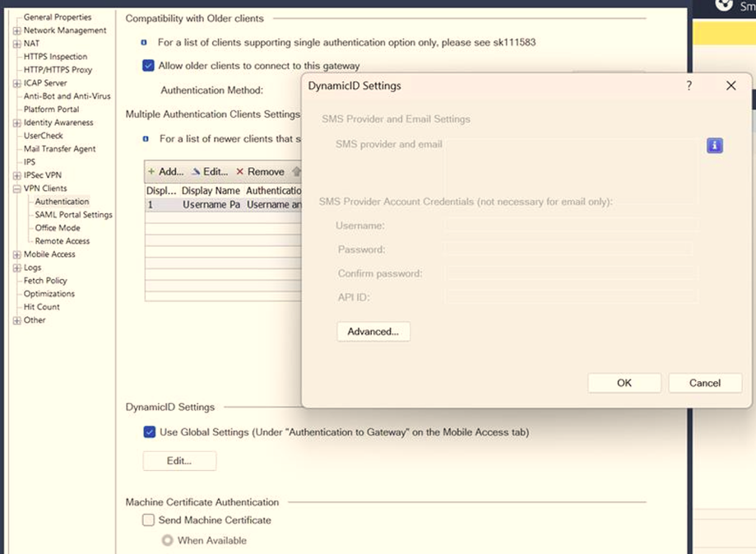Select HTTPS Inspection tree item
Viewport: 756px width, 554px height.
pyautogui.click(x=55, y=57)
